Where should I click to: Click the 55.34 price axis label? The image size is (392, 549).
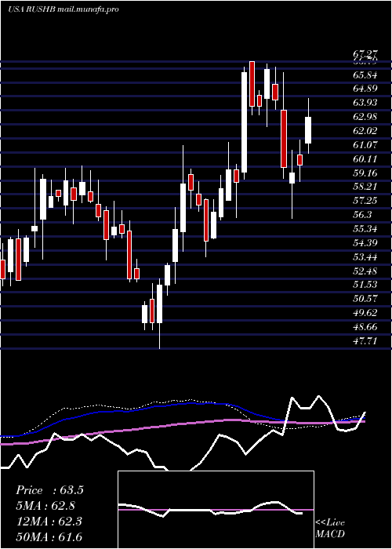(365, 229)
